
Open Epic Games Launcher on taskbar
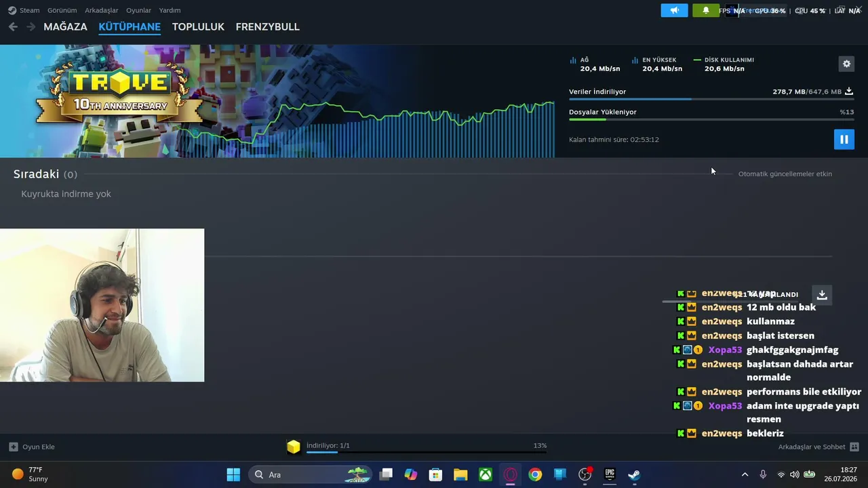(610, 474)
